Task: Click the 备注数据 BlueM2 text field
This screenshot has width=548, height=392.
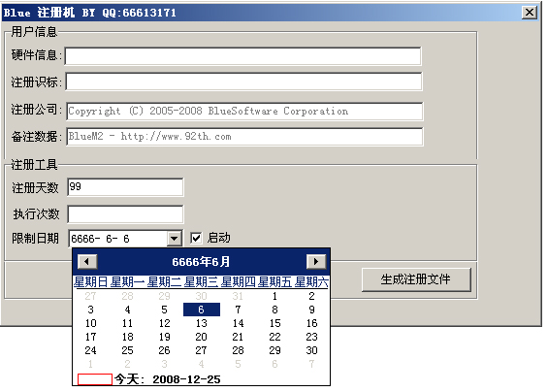Action: point(244,137)
